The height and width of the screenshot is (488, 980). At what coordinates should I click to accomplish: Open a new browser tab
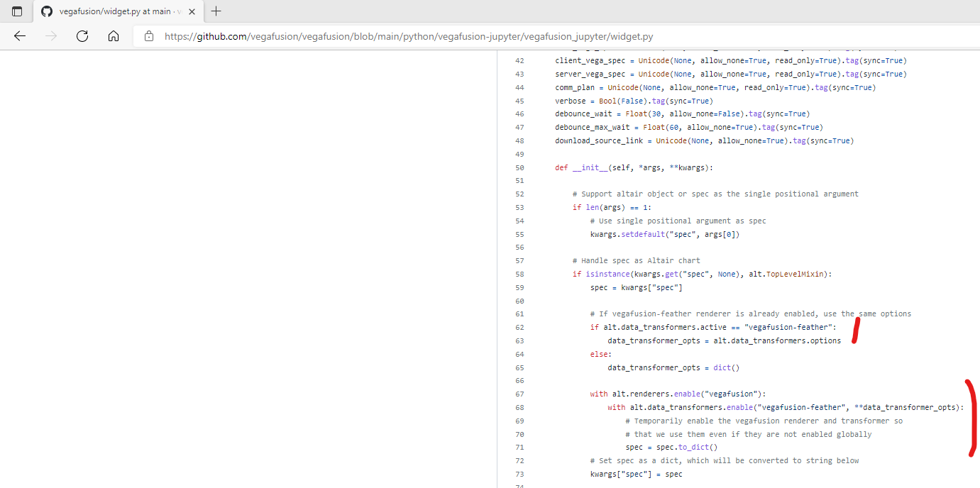tap(216, 11)
